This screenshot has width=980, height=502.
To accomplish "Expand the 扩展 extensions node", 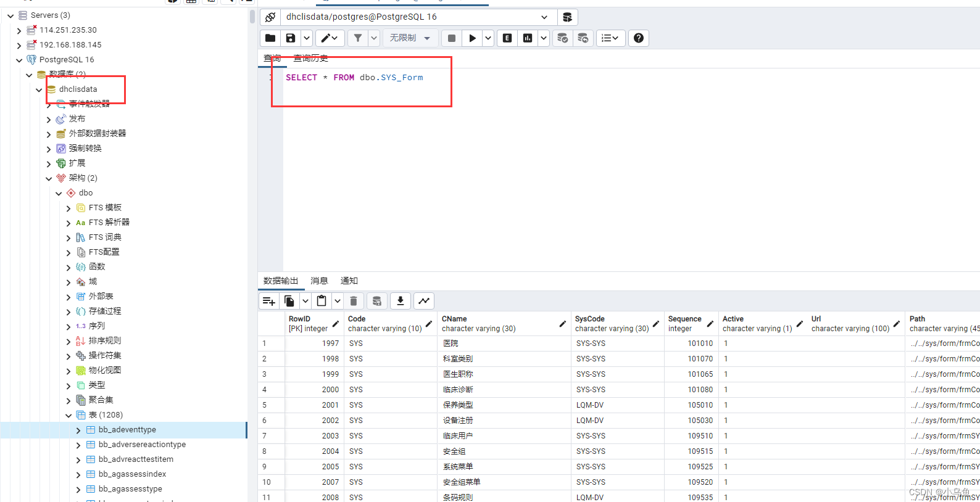I will coord(49,164).
